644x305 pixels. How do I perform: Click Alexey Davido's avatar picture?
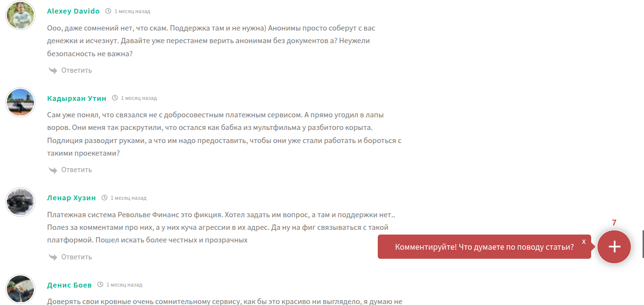[20, 15]
